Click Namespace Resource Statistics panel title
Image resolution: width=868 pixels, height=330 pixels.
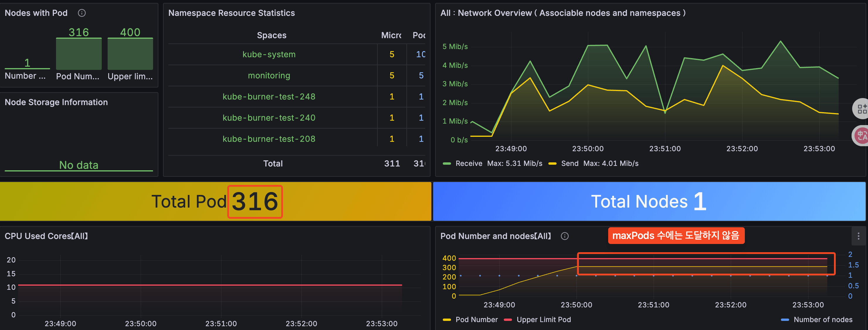pos(231,13)
